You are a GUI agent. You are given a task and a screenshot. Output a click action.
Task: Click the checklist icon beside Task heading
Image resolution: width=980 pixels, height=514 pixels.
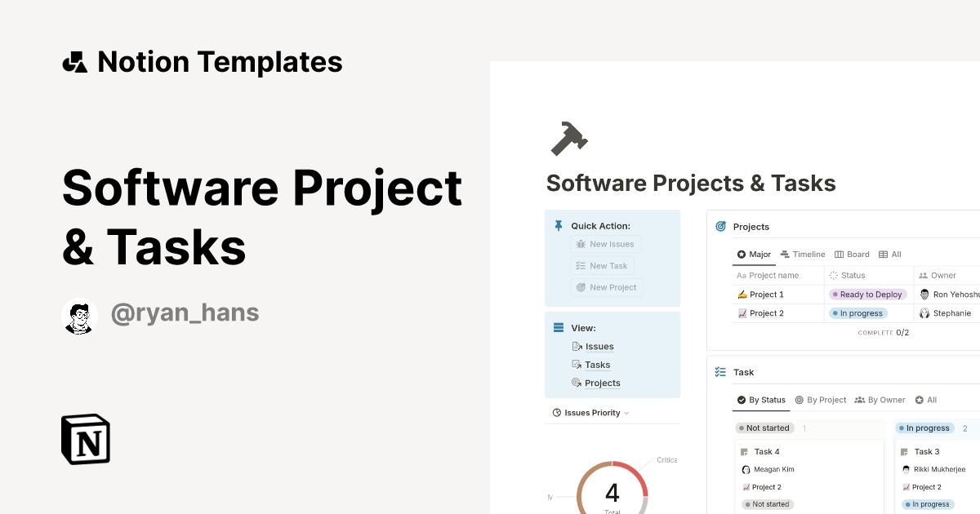pos(719,371)
